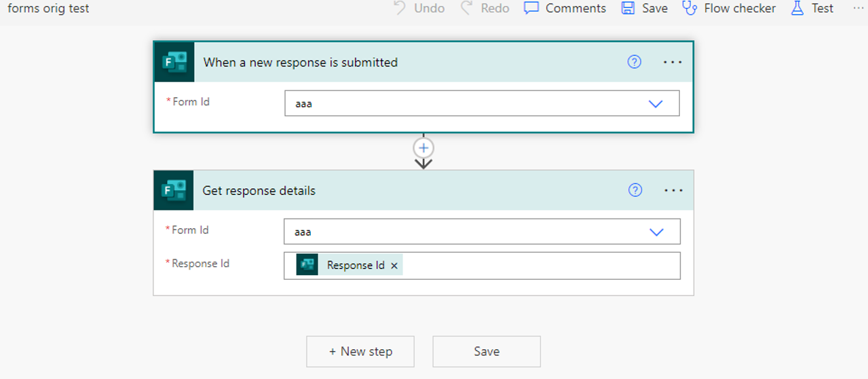This screenshot has height=379, width=868.
Task: Open the trigger step's ellipsis menu
Action: (673, 62)
